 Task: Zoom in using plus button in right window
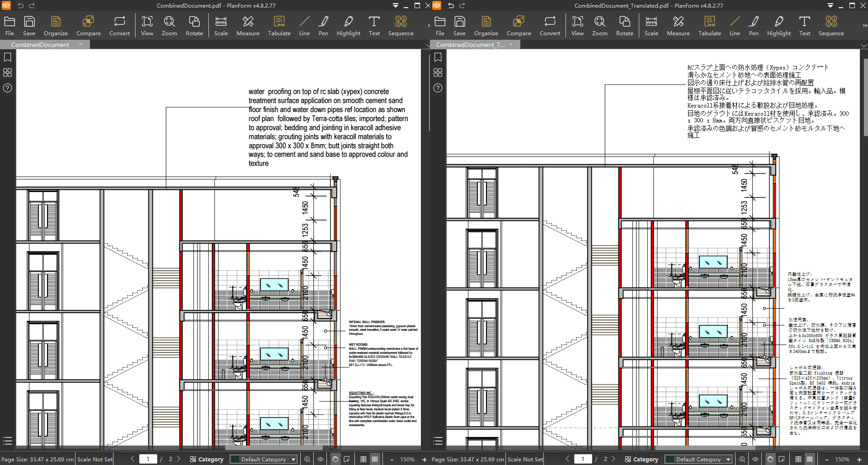pos(859,459)
